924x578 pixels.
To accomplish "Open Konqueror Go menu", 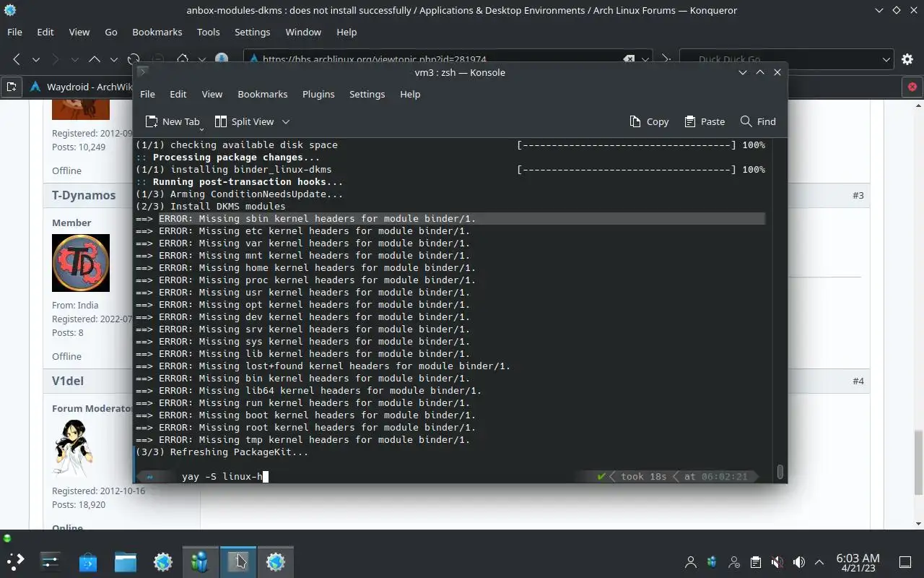I will [x=111, y=32].
